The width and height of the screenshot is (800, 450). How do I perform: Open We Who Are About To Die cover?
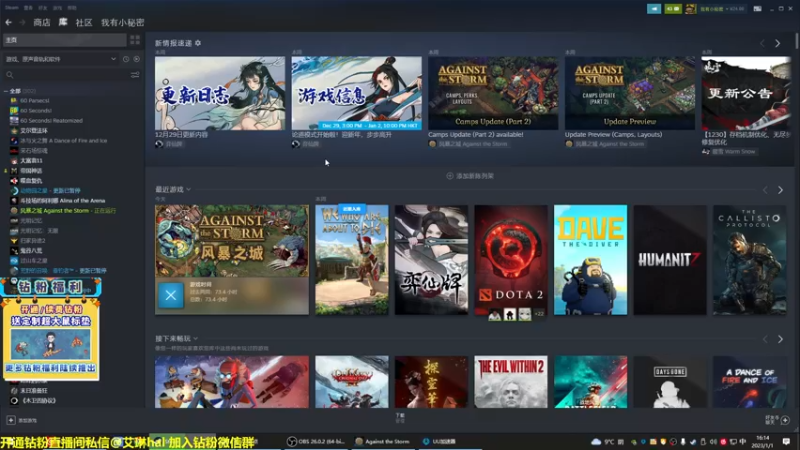[x=352, y=260]
